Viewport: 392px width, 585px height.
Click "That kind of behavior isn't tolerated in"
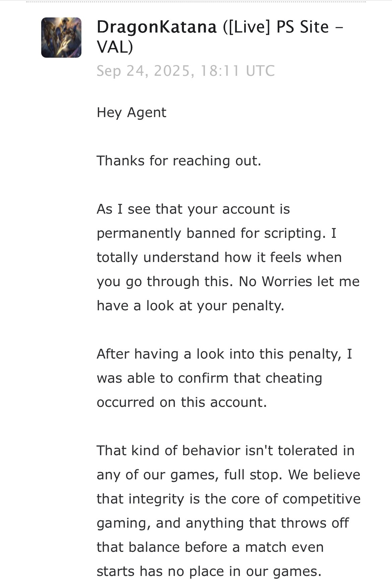click(x=225, y=450)
